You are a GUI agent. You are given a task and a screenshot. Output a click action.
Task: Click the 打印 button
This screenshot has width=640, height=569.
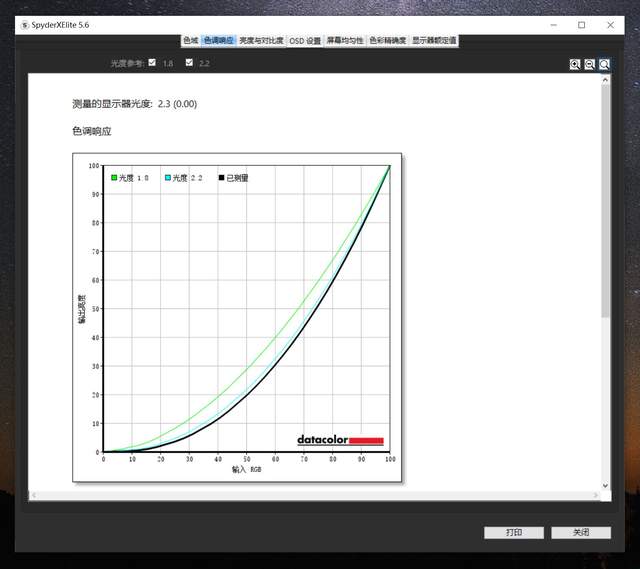pos(514,532)
